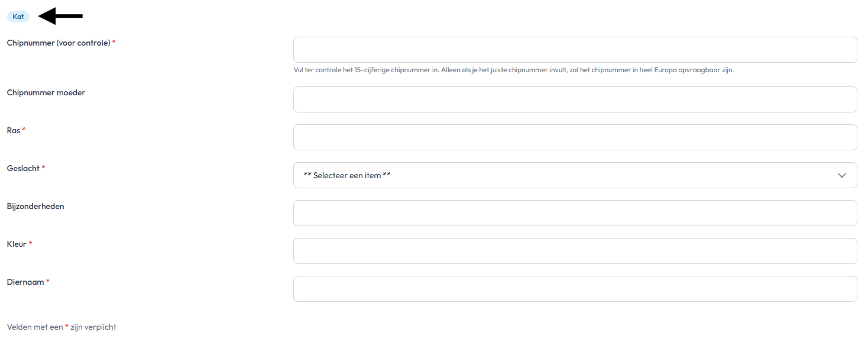Image resolution: width=868 pixels, height=338 pixels.
Task: Focus the Chipnummer (voor controle) input field
Action: 575,50
